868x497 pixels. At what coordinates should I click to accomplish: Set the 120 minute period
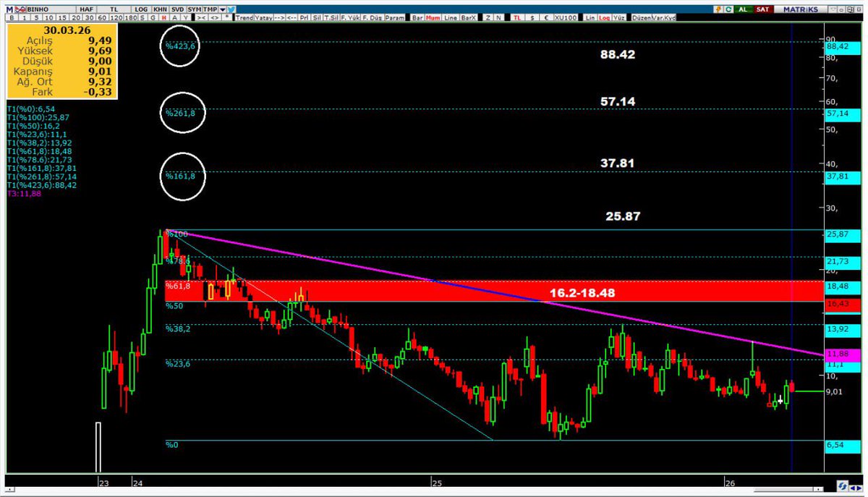pos(116,17)
